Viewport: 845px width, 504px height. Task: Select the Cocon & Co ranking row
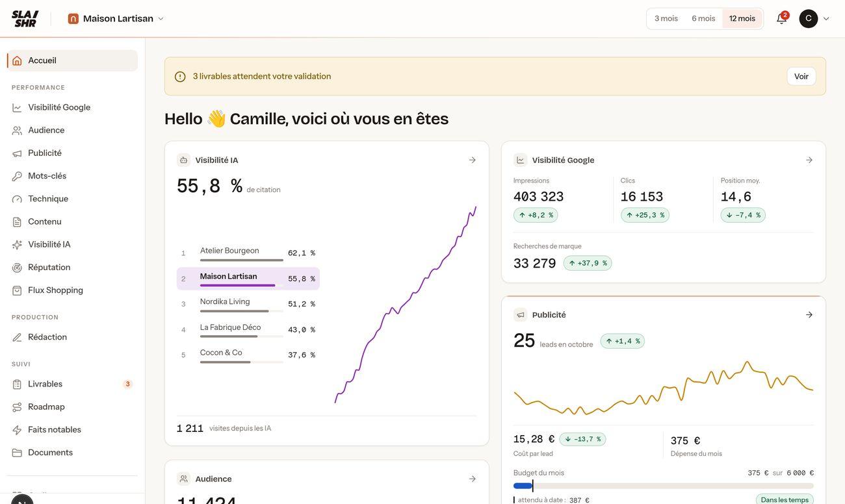(248, 355)
